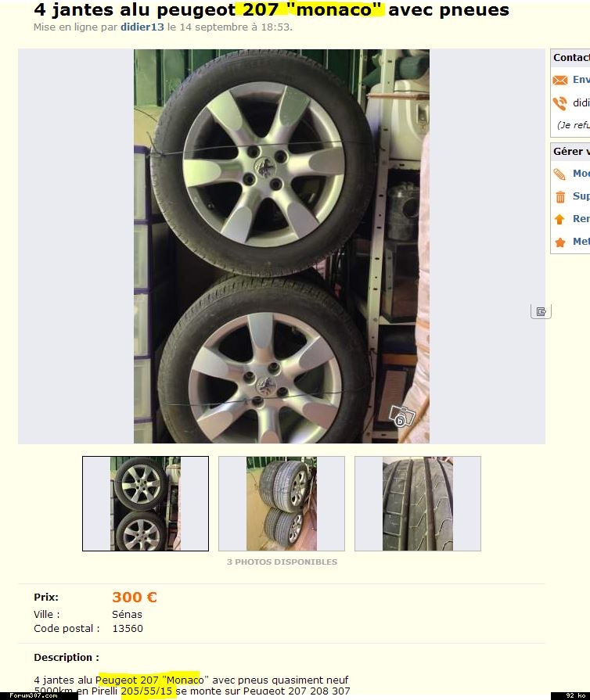Open the 'Mod...' edit ad link
Image resolution: width=590 pixels, height=700 pixels.
581,173
